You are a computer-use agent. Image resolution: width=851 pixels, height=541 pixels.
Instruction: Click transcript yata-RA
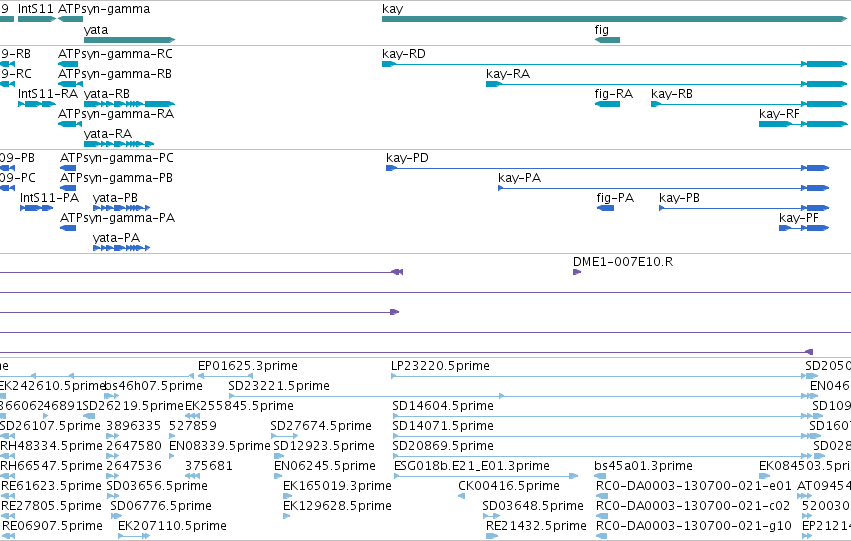pos(119,144)
